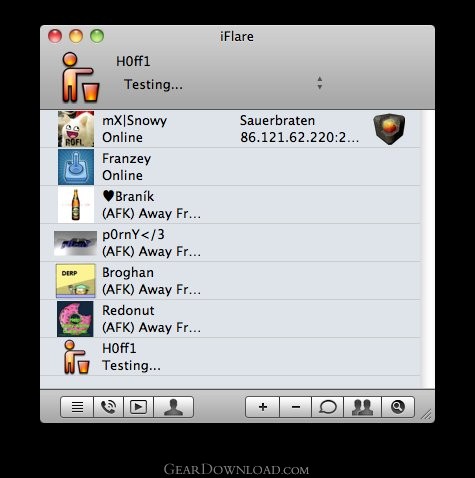This screenshot has width=475, height=478.
Task: Select the ♥Braník friend name
Action: point(128,196)
